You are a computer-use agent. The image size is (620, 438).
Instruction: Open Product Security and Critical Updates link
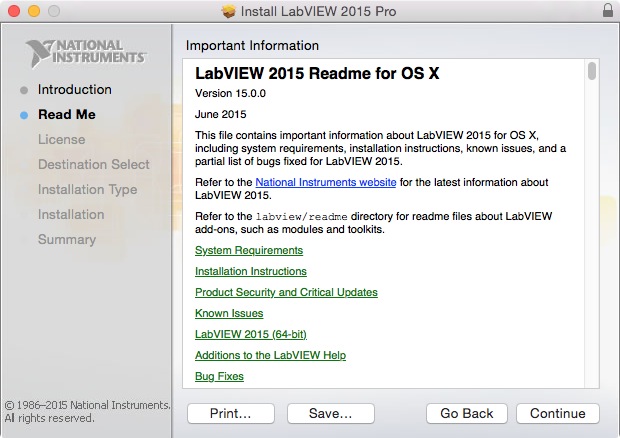[x=286, y=292]
